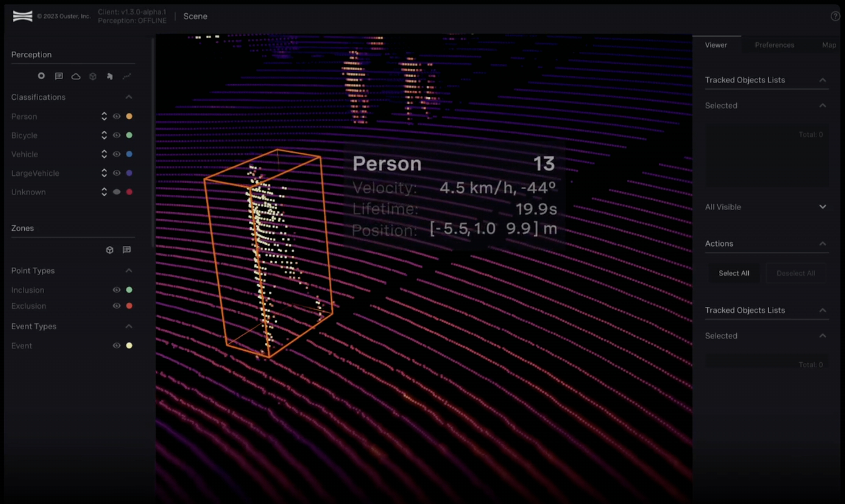The height and width of the screenshot is (504, 845).
Task: Switch to the Map tab
Action: [x=829, y=45]
